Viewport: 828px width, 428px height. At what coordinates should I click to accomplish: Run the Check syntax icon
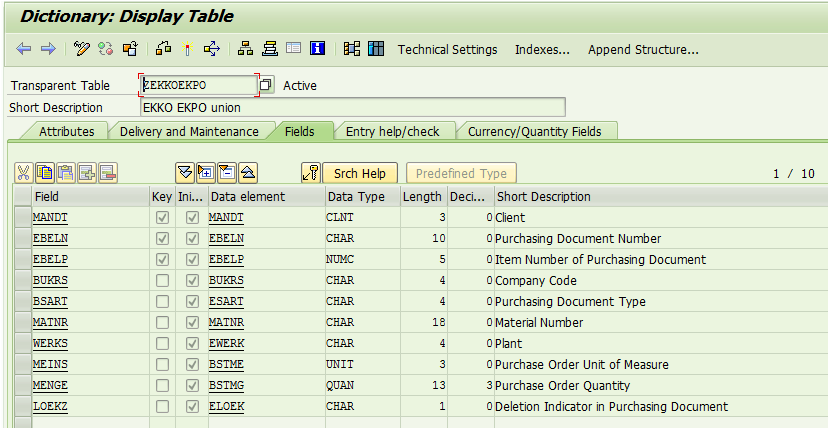click(x=163, y=49)
